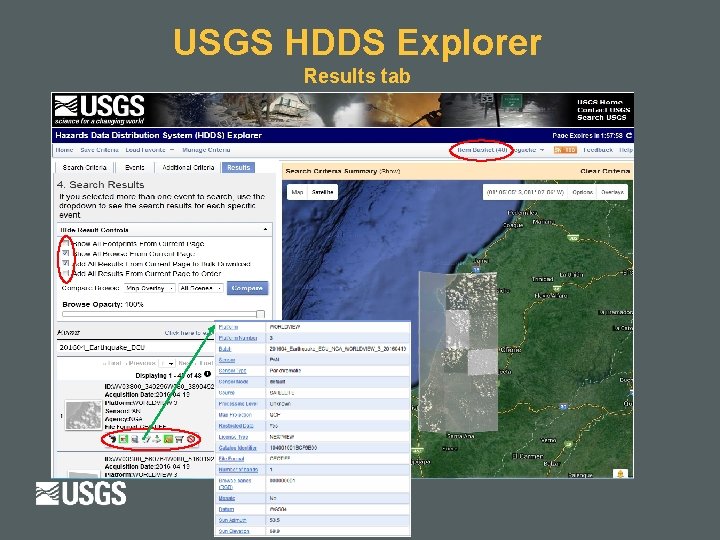
Task: Switch map view to Satellite mode
Action: 322,192
